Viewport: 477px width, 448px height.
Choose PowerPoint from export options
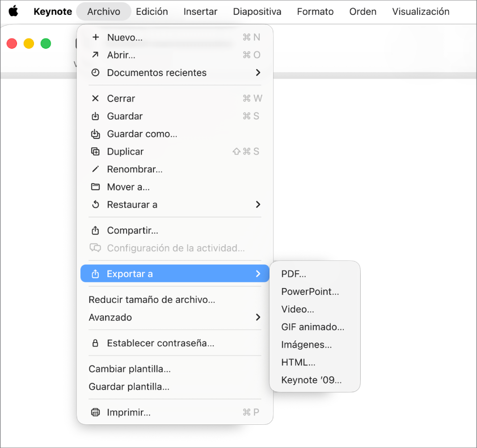310,291
